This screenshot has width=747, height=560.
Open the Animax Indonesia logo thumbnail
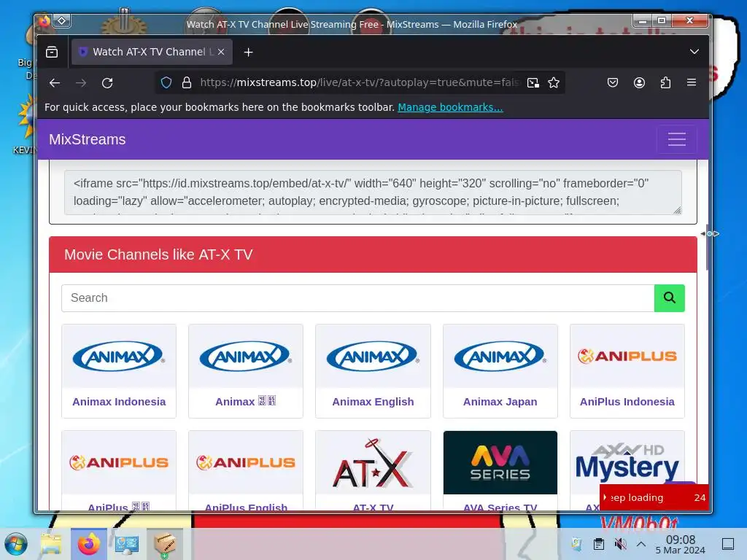(x=119, y=356)
